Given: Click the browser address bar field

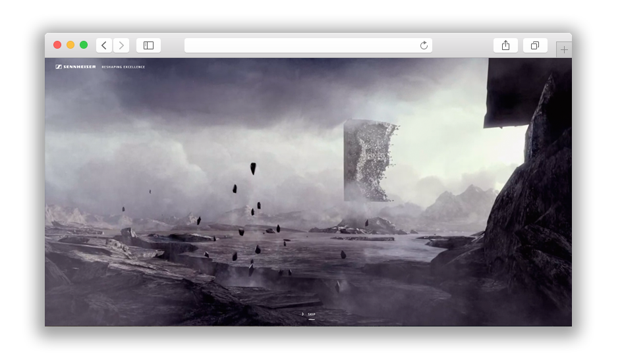Looking at the screenshot, I should pyautogui.click(x=308, y=45).
